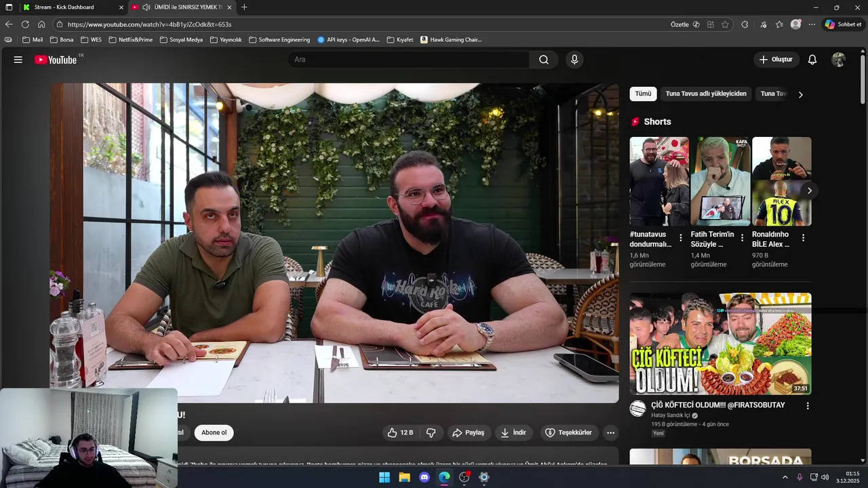This screenshot has width=868, height=488.
Task: Open a new browser tab
Action: click(x=244, y=7)
